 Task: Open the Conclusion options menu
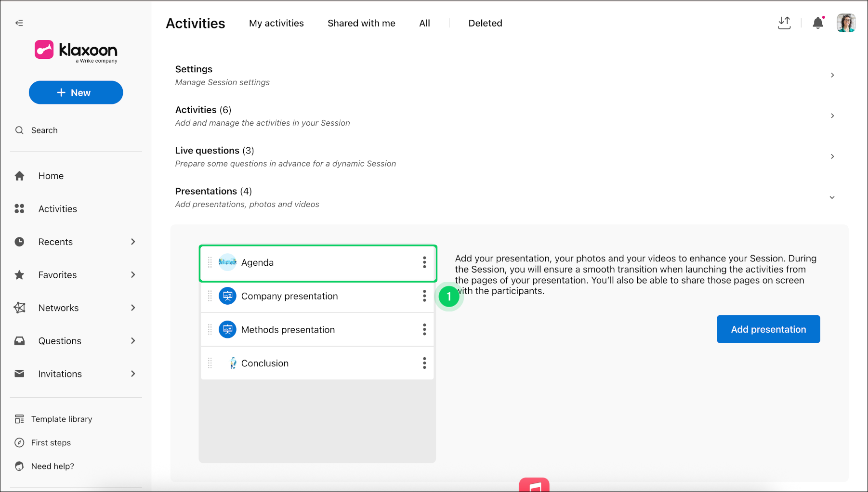click(424, 363)
